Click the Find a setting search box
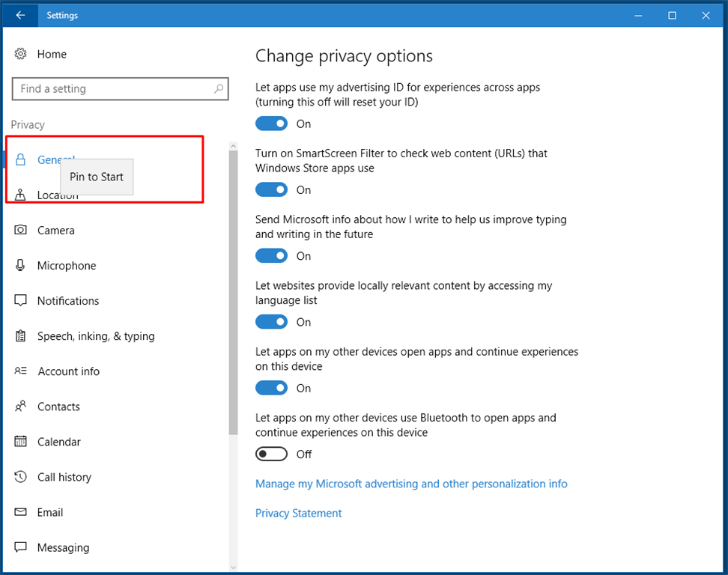Screen dimensions: 728x575 (x=112, y=88)
